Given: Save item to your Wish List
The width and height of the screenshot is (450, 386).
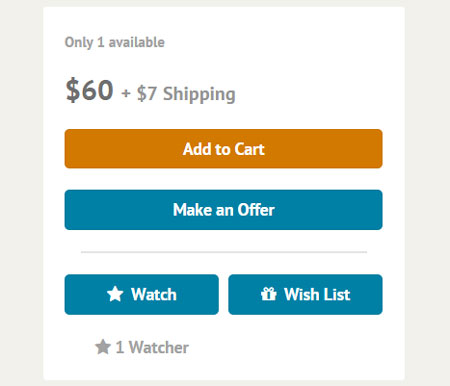Looking at the screenshot, I should tap(305, 294).
